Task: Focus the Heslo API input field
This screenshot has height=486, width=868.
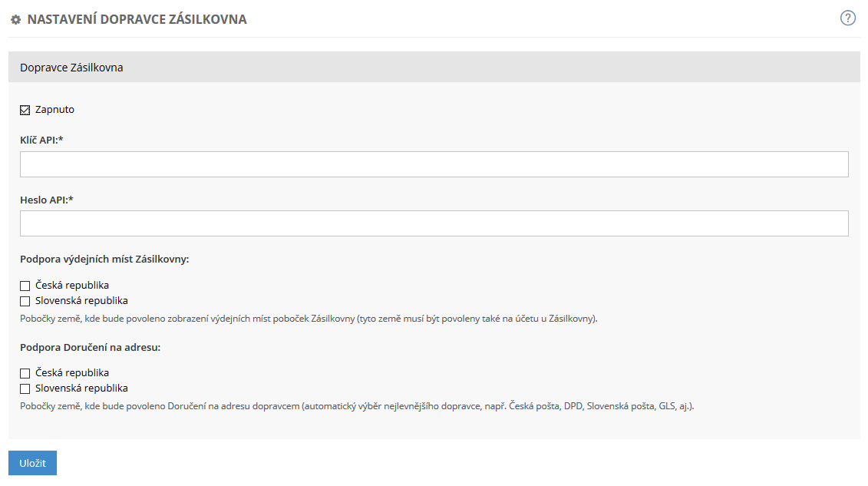Action: tap(434, 223)
